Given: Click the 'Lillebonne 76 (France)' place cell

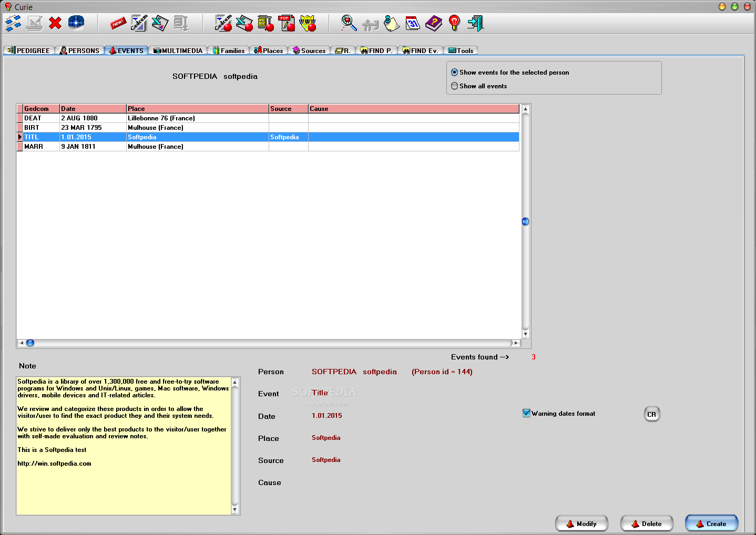Looking at the screenshot, I should [198, 118].
